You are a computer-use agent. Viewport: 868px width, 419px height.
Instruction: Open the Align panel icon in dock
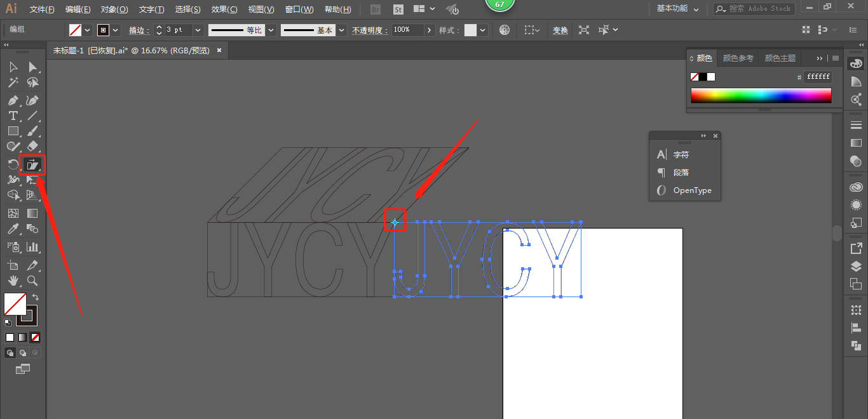tap(856, 328)
